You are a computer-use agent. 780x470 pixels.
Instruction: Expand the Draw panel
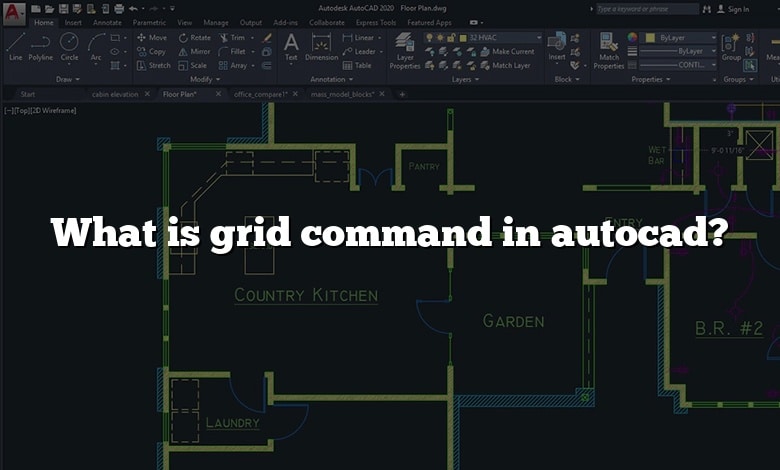pos(68,79)
